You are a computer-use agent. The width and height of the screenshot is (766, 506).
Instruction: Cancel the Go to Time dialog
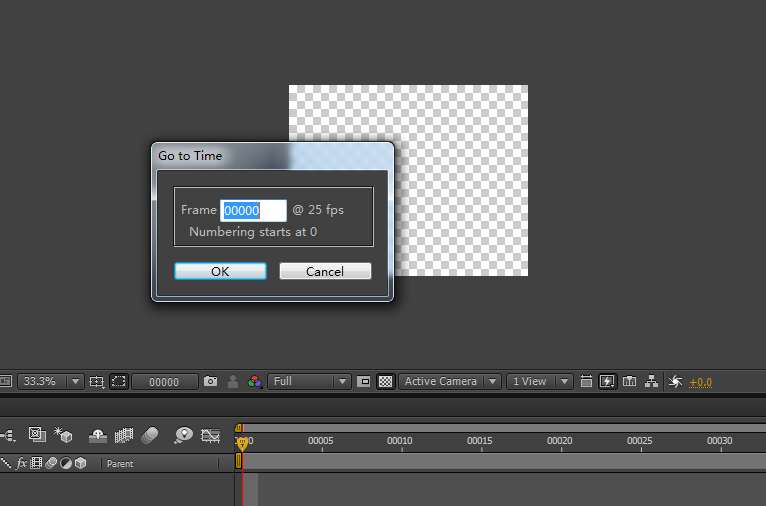325,272
